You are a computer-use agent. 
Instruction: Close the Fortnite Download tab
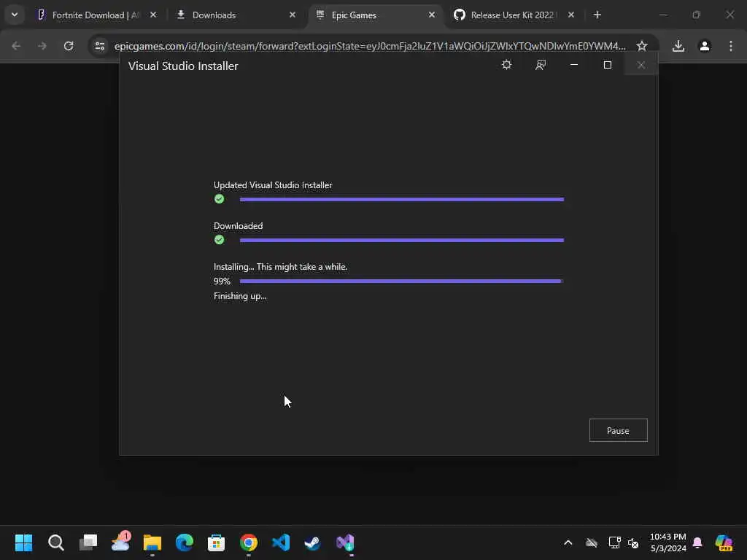[x=153, y=15]
